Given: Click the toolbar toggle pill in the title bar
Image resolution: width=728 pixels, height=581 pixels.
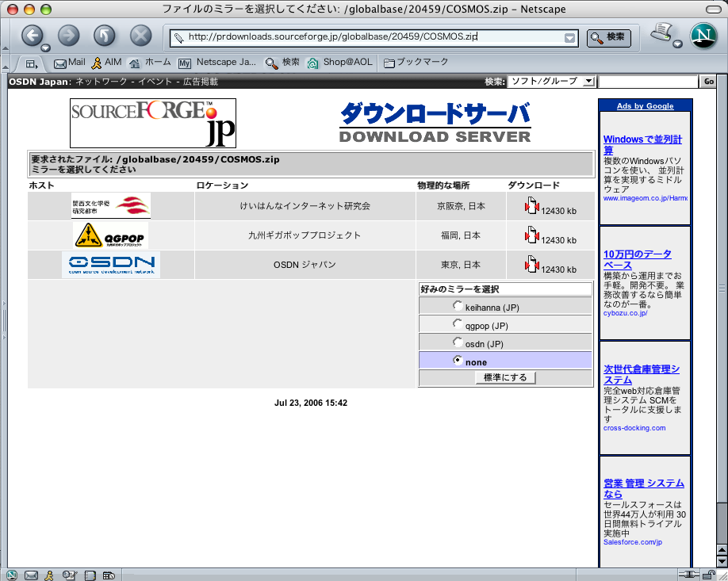Looking at the screenshot, I should [x=713, y=10].
